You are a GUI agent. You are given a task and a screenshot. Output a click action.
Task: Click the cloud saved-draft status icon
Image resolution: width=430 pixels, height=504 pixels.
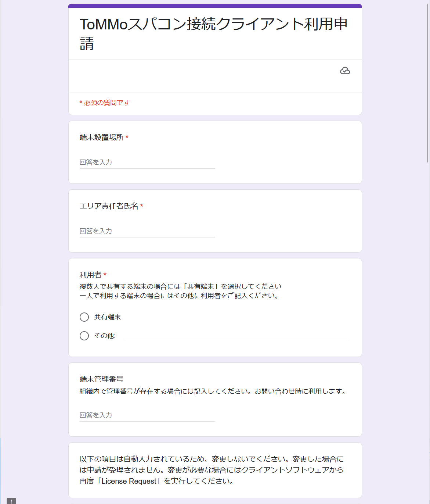[x=345, y=71]
